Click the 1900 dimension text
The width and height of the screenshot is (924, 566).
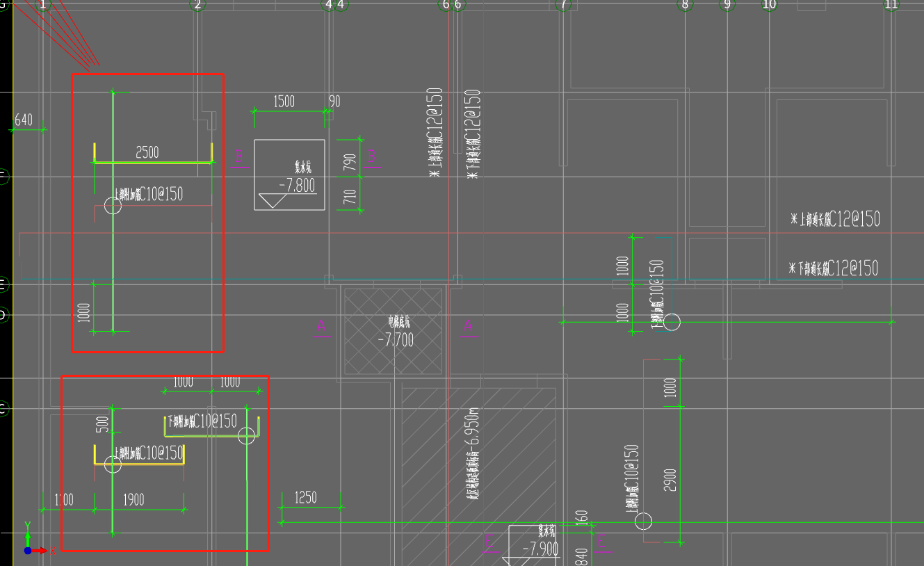coord(133,500)
